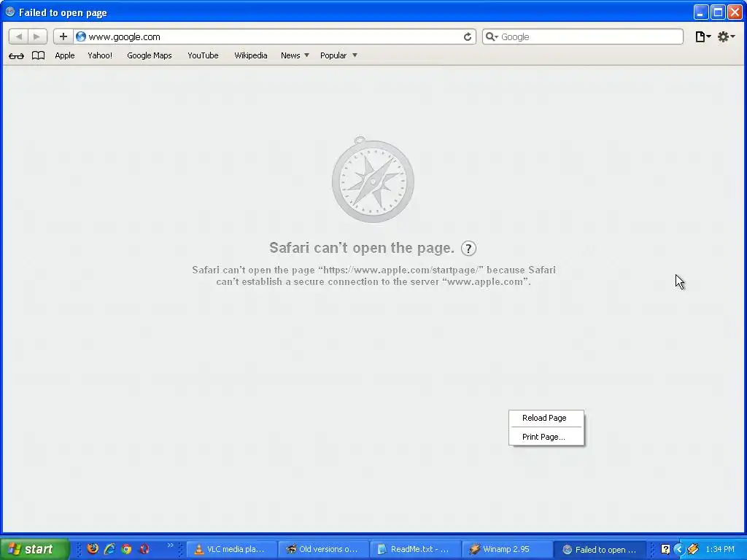Viewport: 747px width, 560px height.
Task: Open the Google Maps bookmark
Action: pyautogui.click(x=149, y=55)
